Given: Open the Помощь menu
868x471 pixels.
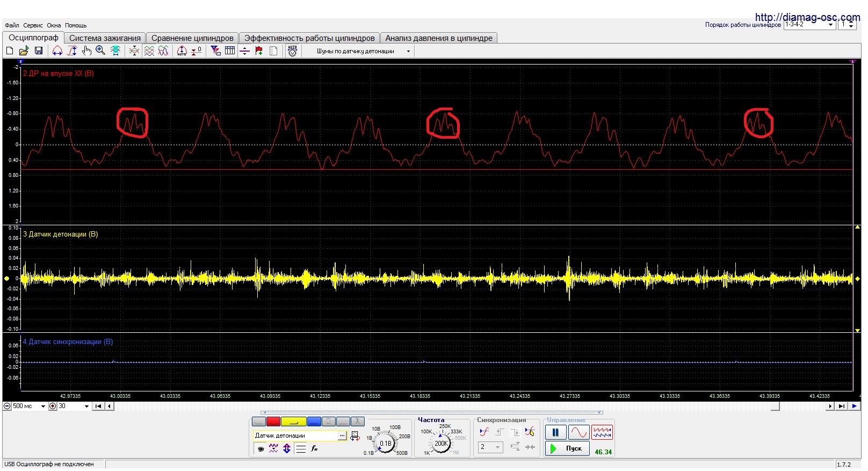Looking at the screenshot, I should [x=76, y=25].
